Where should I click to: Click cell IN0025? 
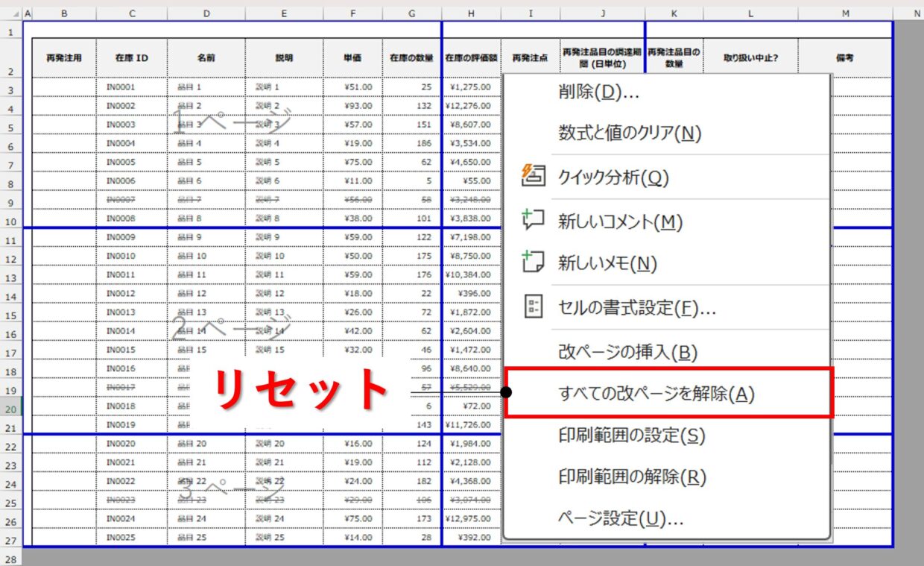click(132, 537)
